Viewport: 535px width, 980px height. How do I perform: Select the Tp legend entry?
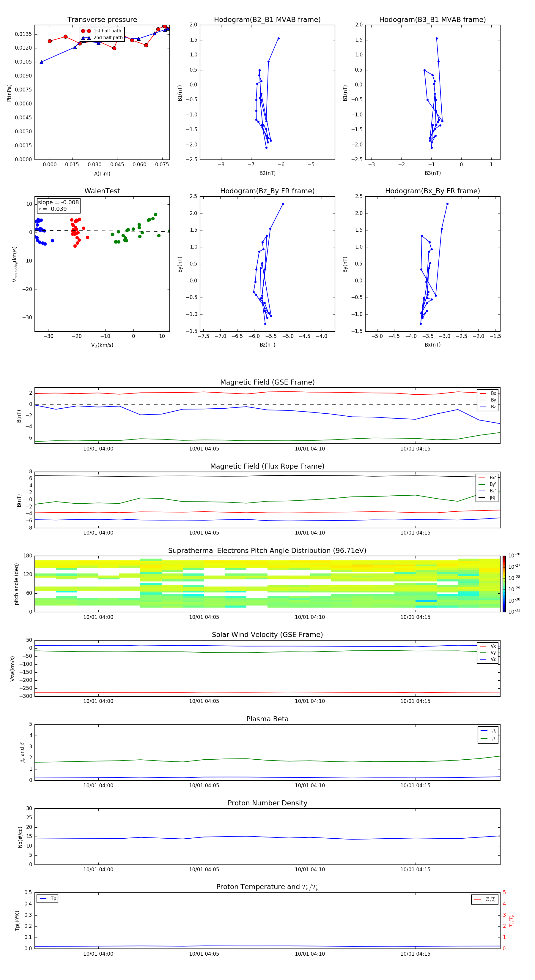[48, 899]
